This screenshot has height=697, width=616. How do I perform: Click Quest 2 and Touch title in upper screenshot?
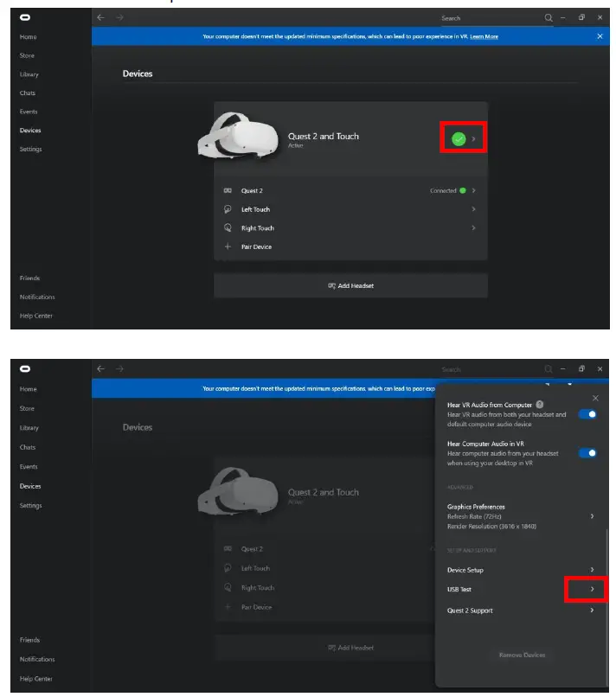(x=324, y=137)
